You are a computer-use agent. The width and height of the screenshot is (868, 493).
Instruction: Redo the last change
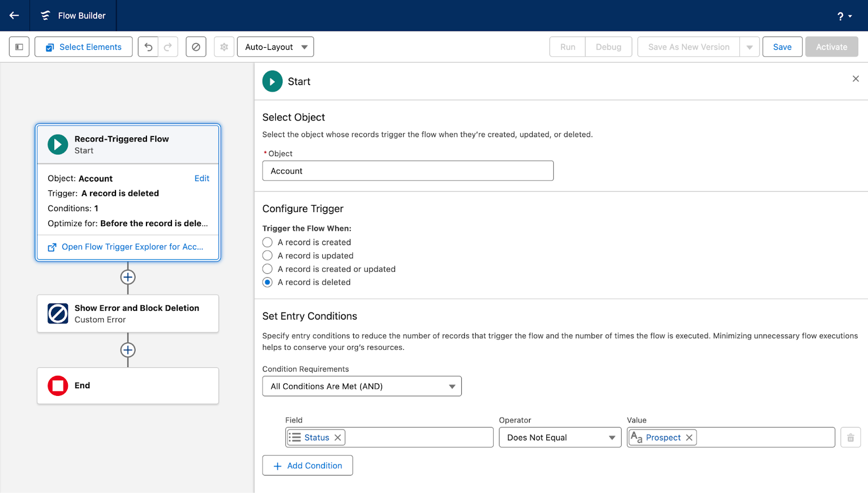(168, 47)
